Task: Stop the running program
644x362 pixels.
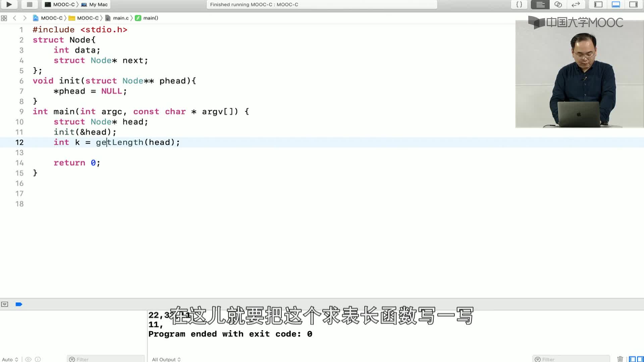Action: (30, 4)
